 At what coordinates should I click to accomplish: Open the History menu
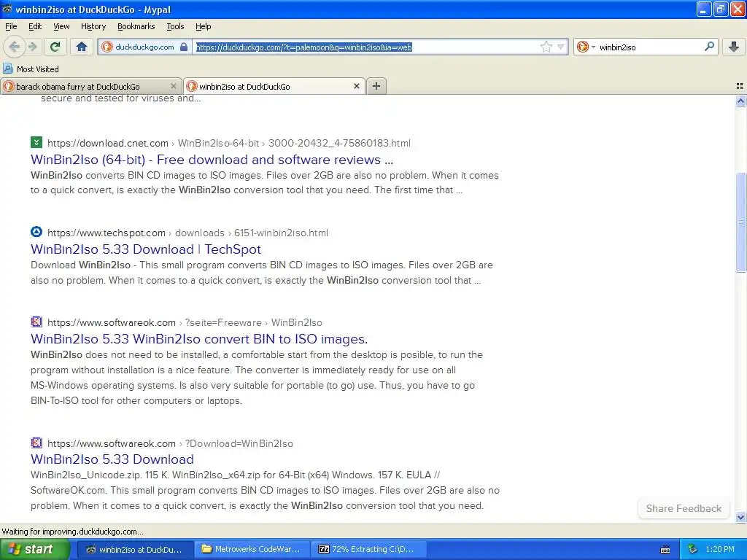click(x=93, y=26)
